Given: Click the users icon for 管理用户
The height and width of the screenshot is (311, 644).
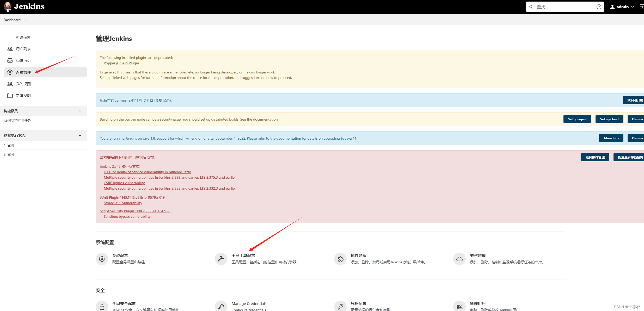Looking at the screenshot, I should [x=459, y=306].
